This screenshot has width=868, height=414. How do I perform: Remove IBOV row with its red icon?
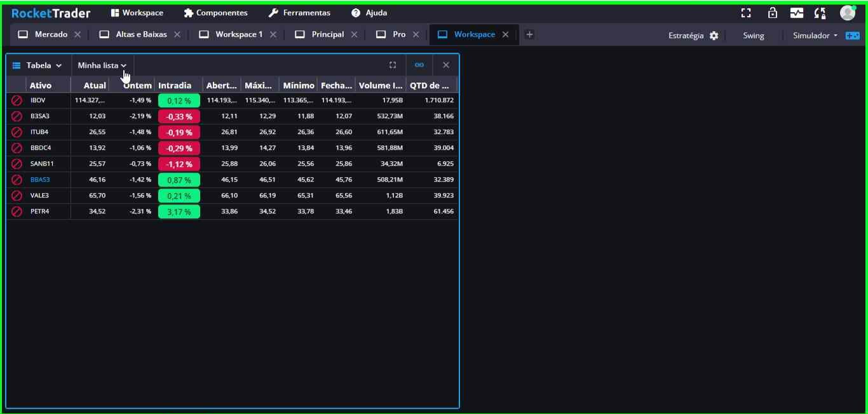click(17, 100)
